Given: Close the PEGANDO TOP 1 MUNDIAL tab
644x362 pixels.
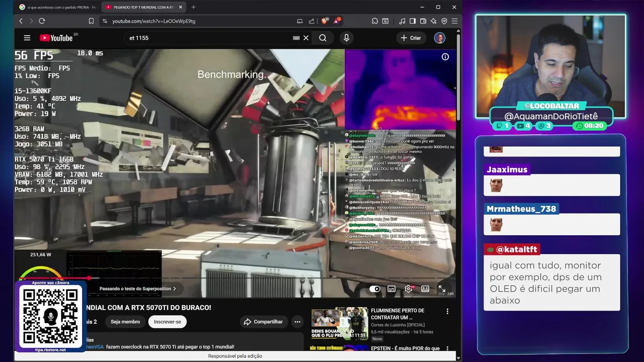Looking at the screenshot, I should click(180, 7).
